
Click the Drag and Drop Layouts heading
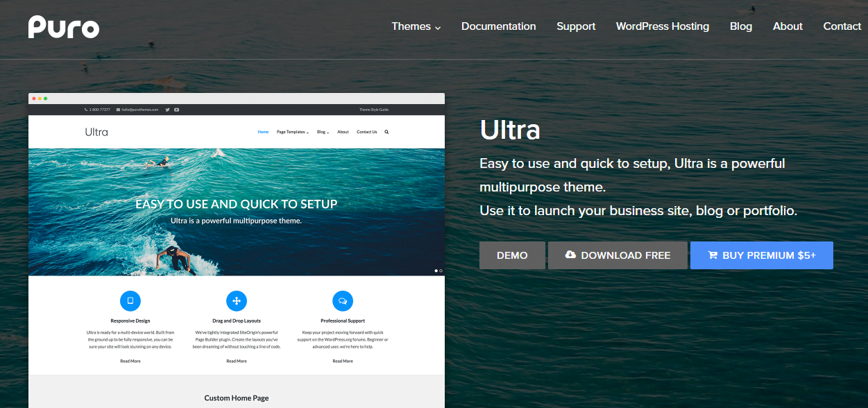pos(237,321)
